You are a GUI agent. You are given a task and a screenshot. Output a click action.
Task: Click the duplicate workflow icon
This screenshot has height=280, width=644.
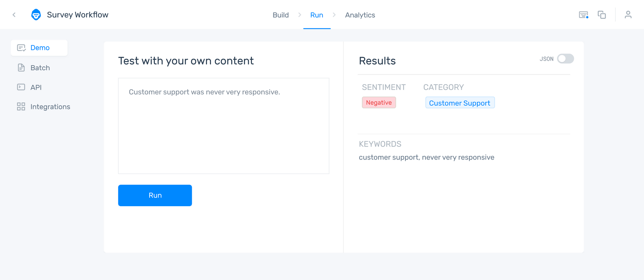602,15
